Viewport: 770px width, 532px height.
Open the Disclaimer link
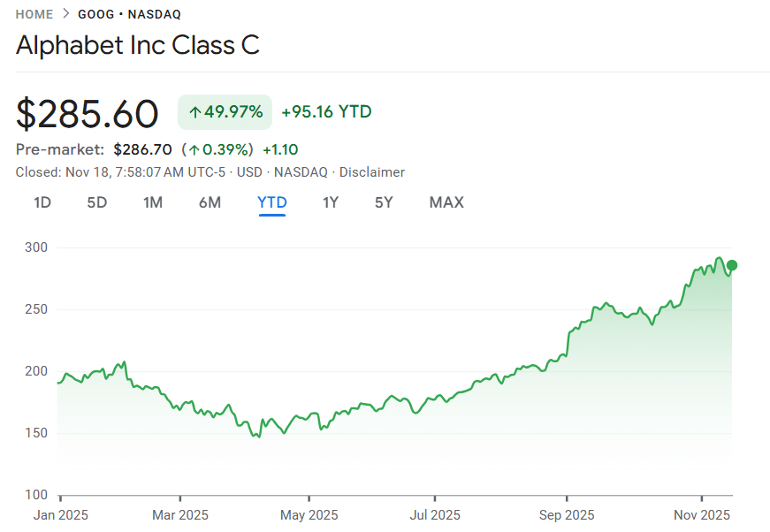372,171
